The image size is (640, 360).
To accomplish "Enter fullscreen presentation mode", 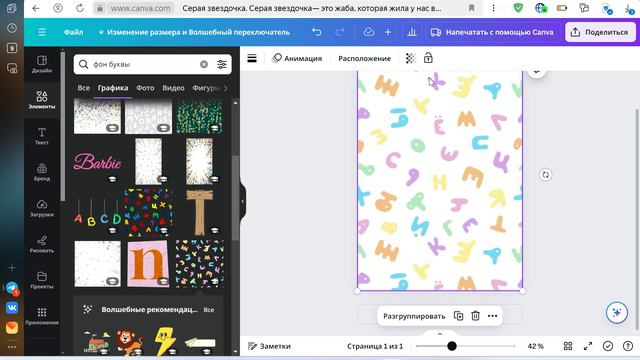I will 588,346.
